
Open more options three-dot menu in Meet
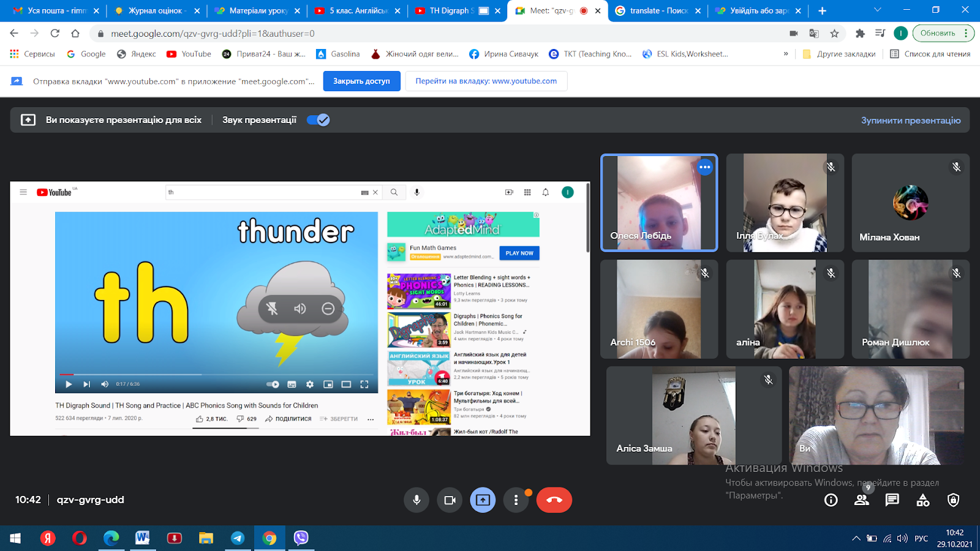(x=516, y=500)
